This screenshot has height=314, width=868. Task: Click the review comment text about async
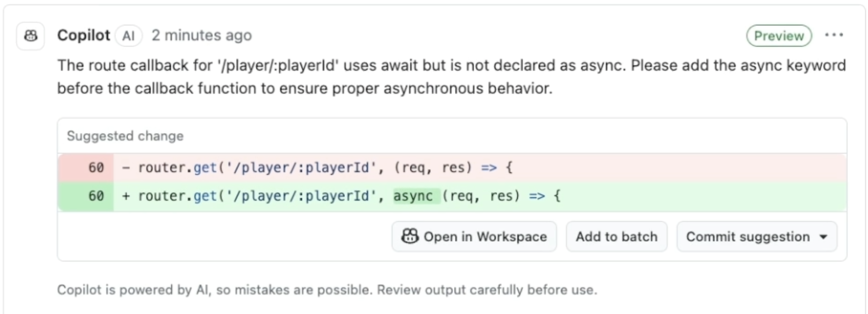click(x=451, y=76)
